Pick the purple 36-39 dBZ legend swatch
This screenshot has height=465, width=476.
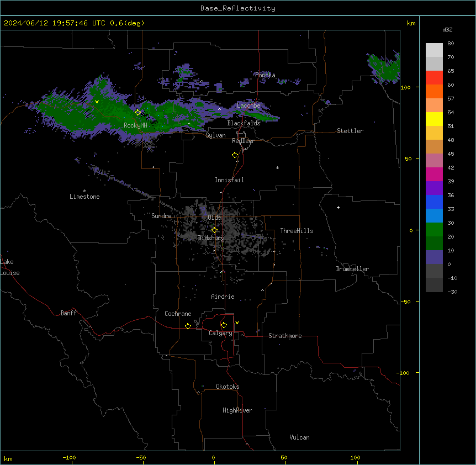(434, 188)
